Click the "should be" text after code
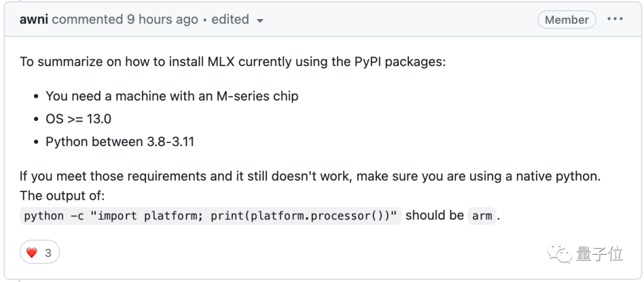This screenshot has width=644, height=282. [x=435, y=215]
